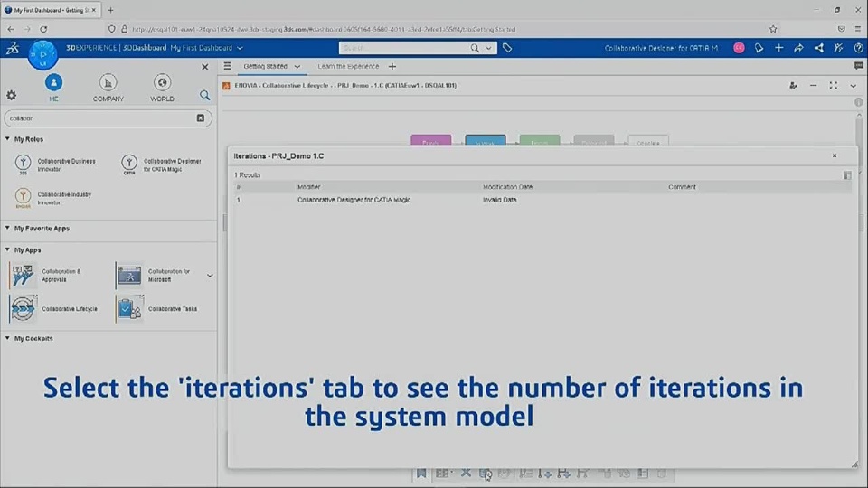Click the plus Add icon in top bar
The width and height of the screenshot is (868, 488).
click(778, 48)
